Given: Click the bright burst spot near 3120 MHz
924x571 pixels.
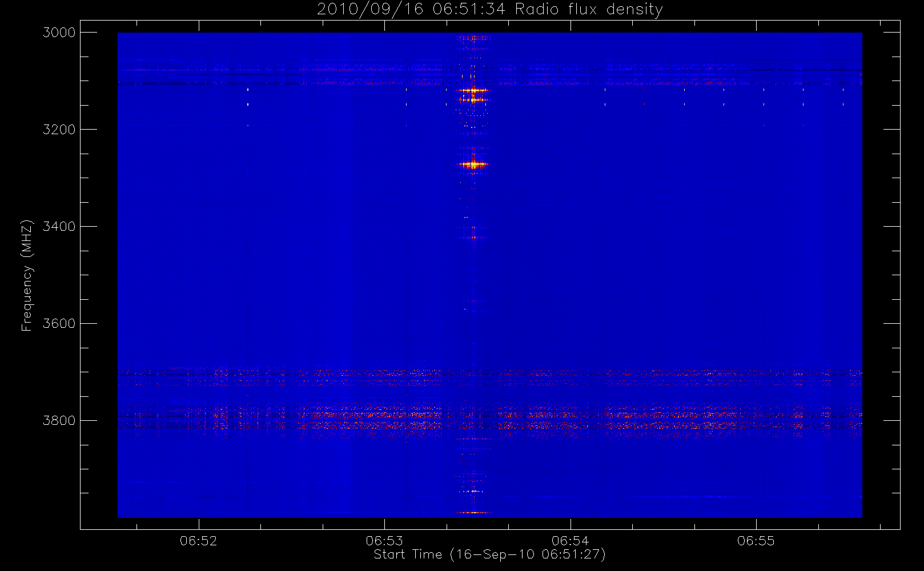Looking at the screenshot, I should (x=473, y=90).
